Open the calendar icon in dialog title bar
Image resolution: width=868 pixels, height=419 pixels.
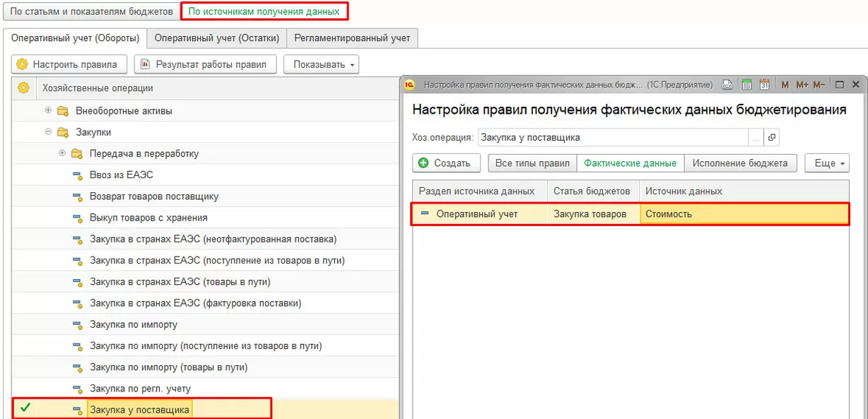(x=765, y=85)
